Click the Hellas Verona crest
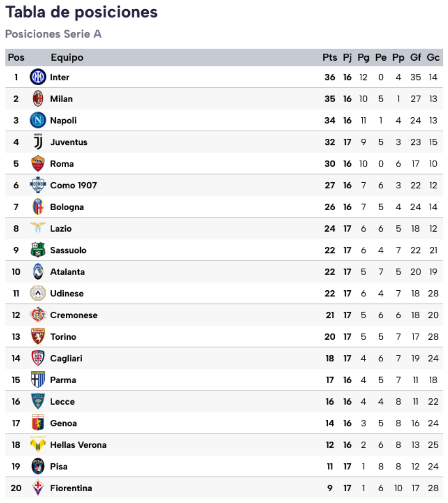The width and height of the screenshot is (448, 503). click(38, 445)
